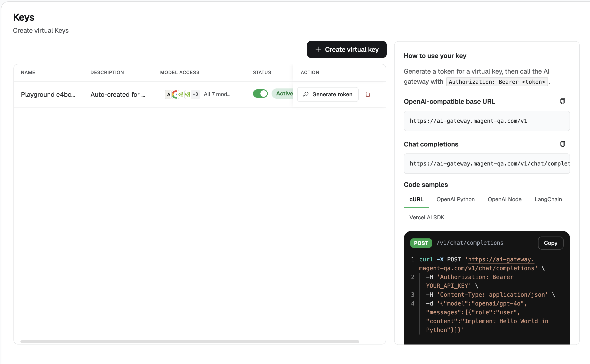The width and height of the screenshot is (590, 364).
Task: Open the Vercel AI SDK tab
Action: pos(427,217)
